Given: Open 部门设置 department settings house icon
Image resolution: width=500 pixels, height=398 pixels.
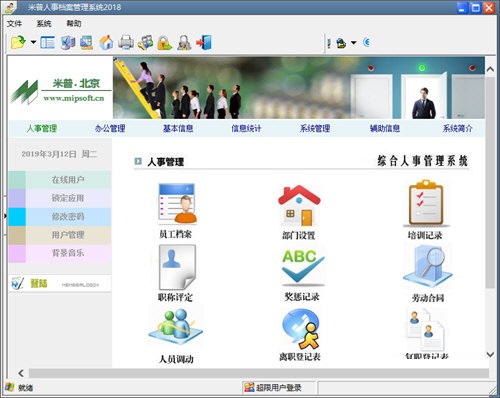Looking at the screenshot, I should pos(299,205).
